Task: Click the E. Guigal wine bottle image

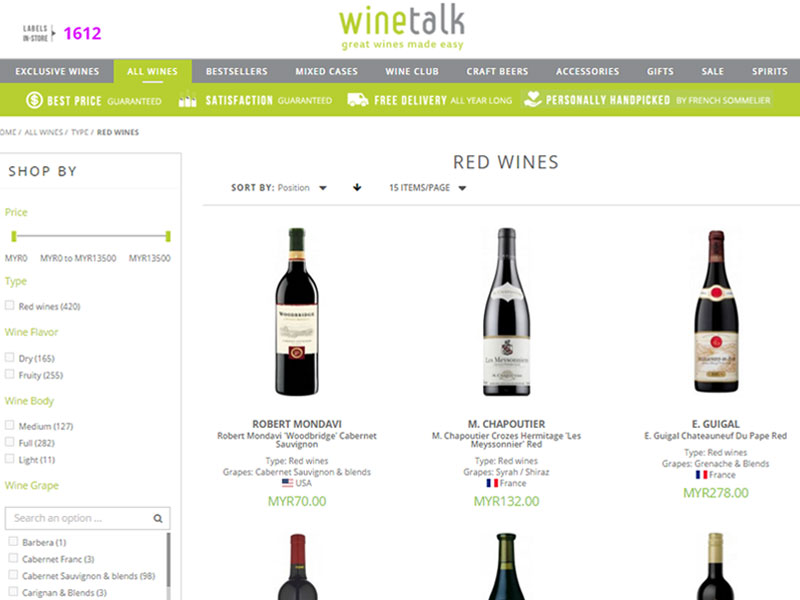Action: coord(716,311)
